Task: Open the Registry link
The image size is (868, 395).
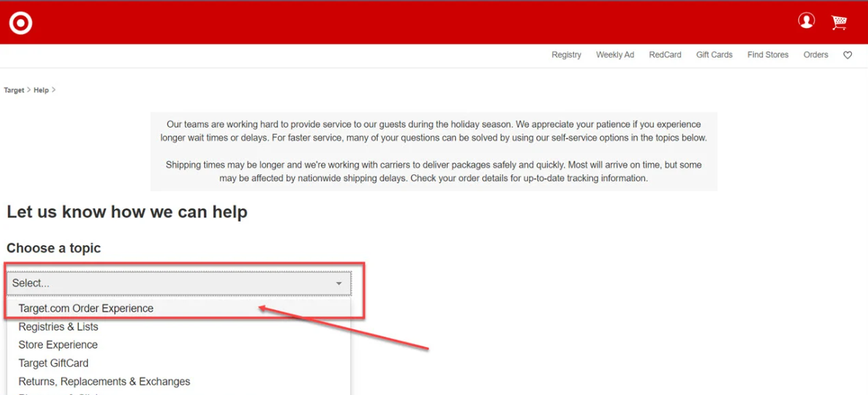Action: pyautogui.click(x=566, y=55)
